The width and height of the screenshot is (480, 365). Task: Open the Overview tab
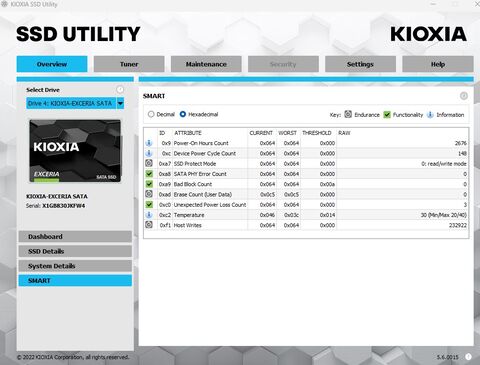pyautogui.click(x=52, y=64)
